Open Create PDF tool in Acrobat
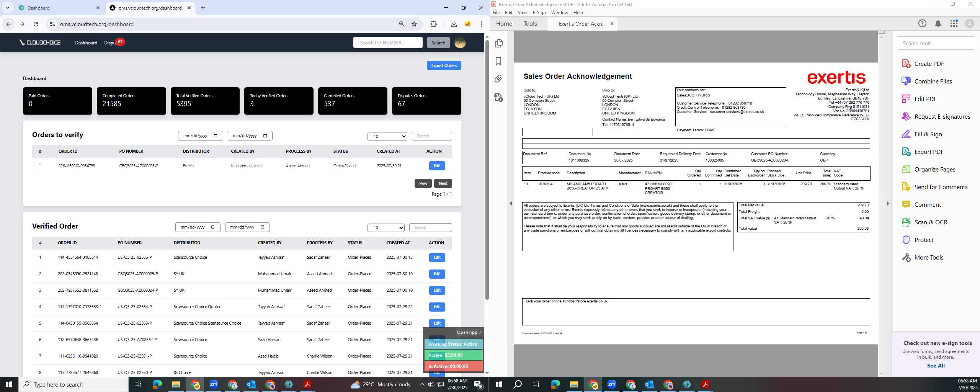The image size is (980, 392). pyautogui.click(x=923, y=64)
